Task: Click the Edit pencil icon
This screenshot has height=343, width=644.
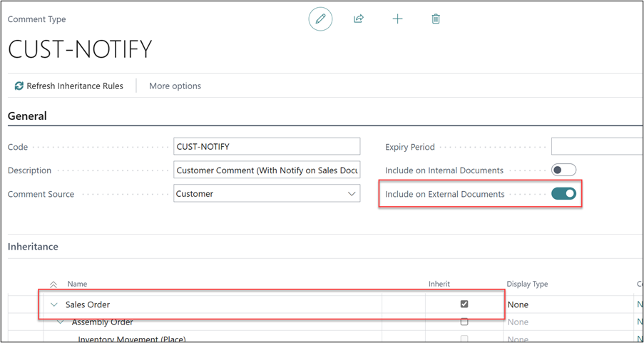Action: (320, 19)
